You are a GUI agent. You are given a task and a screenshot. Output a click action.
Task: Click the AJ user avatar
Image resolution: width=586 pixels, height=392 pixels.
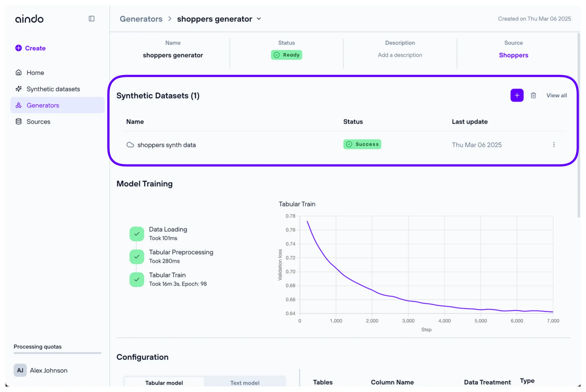(20, 370)
